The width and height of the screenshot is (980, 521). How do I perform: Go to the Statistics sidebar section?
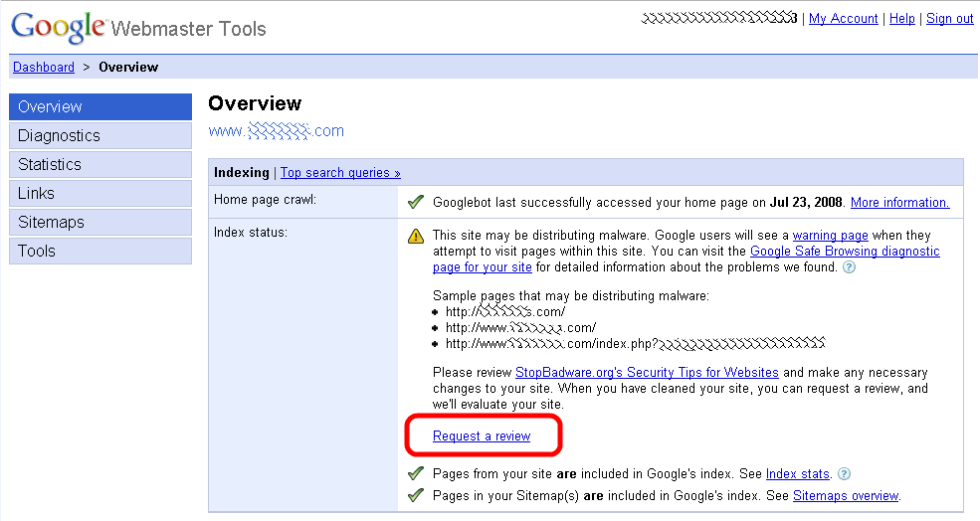100,164
